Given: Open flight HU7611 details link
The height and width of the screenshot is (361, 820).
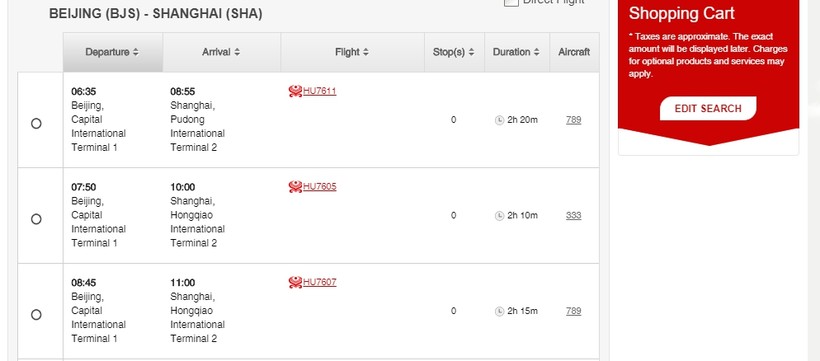Looking at the screenshot, I should point(320,92).
